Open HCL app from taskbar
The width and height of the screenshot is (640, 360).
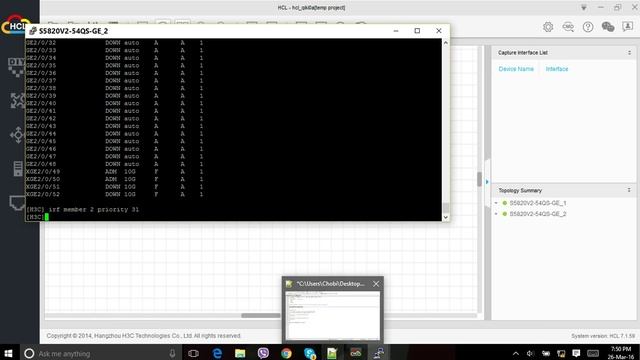pyautogui.click(x=356, y=353)
